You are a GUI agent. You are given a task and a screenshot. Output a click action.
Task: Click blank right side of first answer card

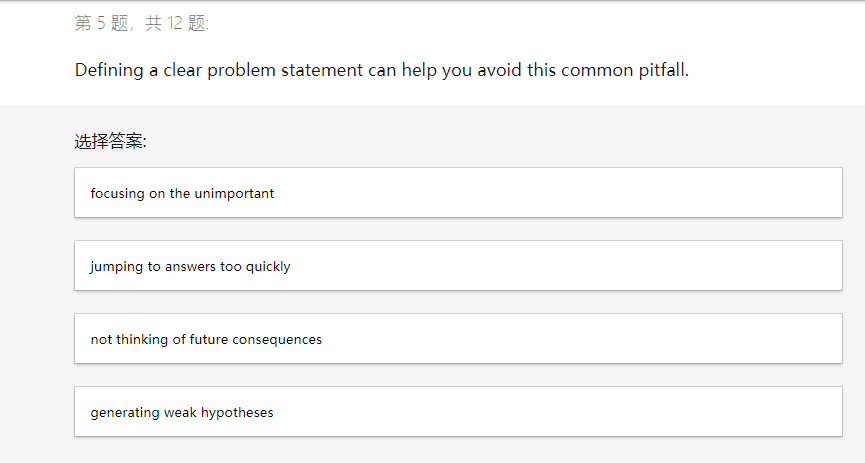click(x=650, y=193)
